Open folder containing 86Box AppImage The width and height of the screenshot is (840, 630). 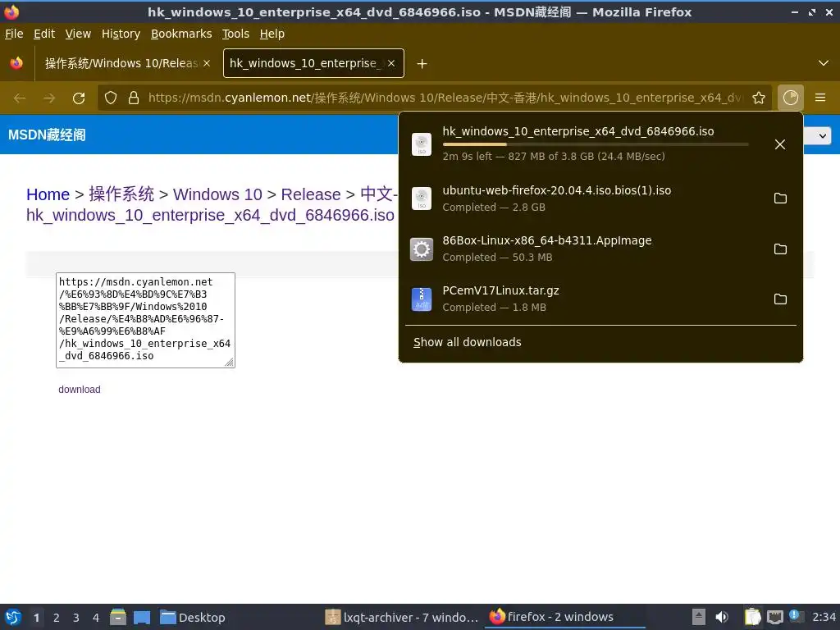point(780,249)
